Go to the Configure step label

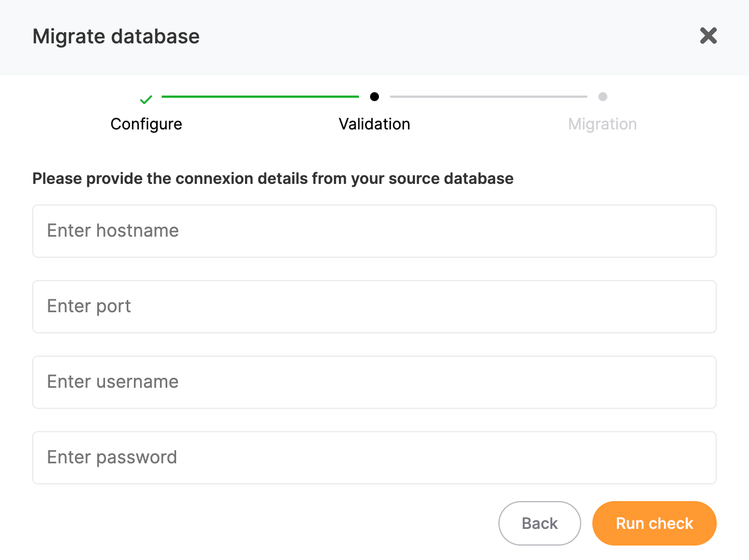click(x=146, y=124)
